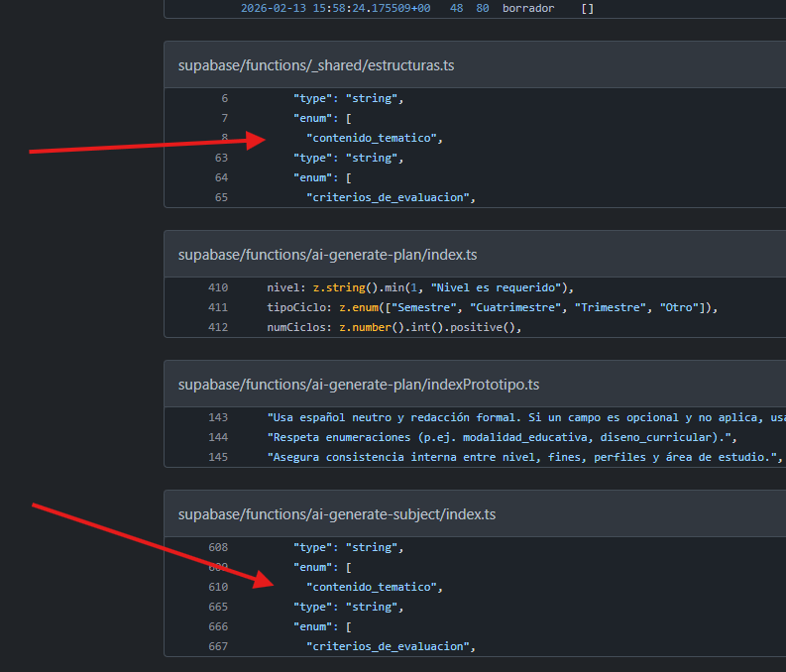The image size is (786, 672).
Task: Click the "borrador" status value
Action: 528,8
